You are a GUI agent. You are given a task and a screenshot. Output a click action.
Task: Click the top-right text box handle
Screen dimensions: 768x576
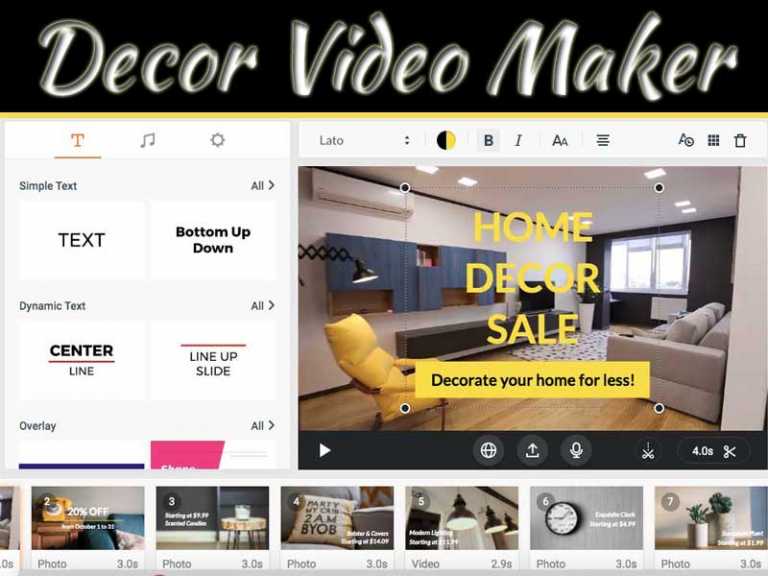[659, 188]
